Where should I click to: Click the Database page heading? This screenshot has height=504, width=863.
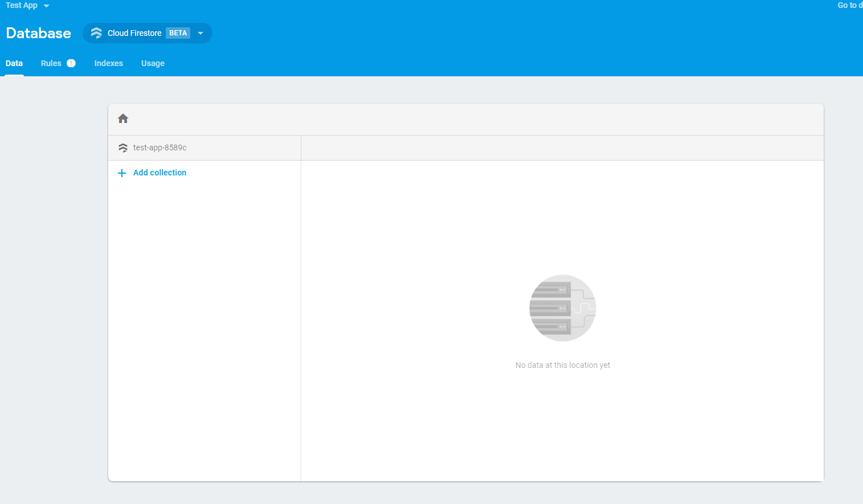38,33
